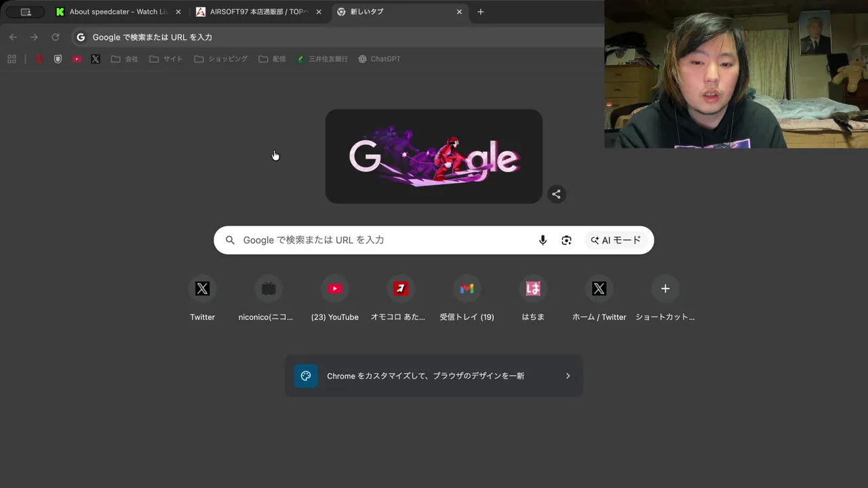
Task: Add a shortcut with the plus tile
Action: pos(665,298)
